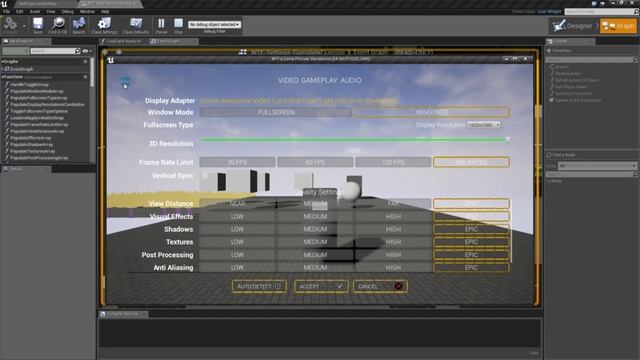Screen dimensions: 640x360
Task: Select EventGraph in the Graphs list
Action: 21,69
